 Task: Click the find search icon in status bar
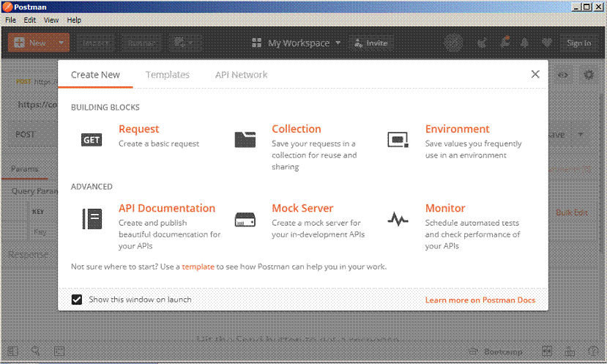(36, 352)
